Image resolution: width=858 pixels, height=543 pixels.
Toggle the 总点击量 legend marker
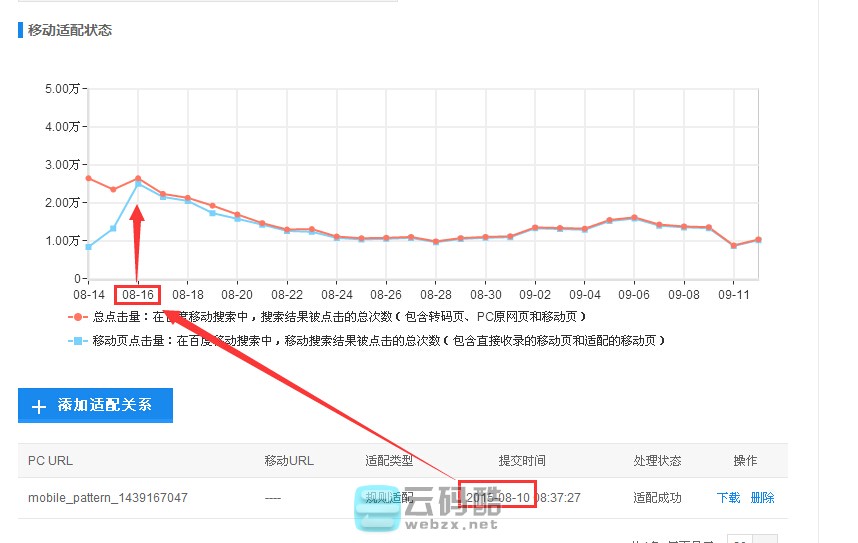coord(78,317)
